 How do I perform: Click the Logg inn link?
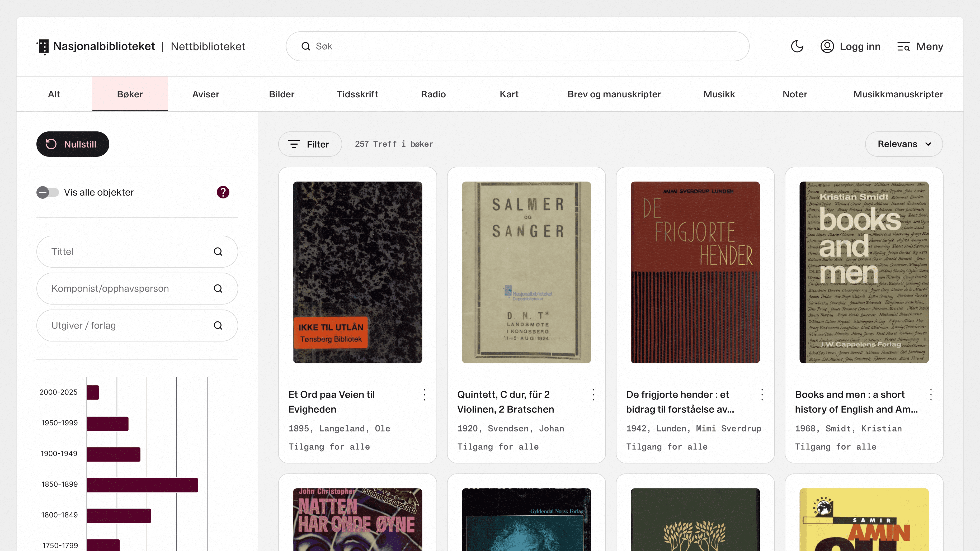pyautogui.click(x=850, y=46)
